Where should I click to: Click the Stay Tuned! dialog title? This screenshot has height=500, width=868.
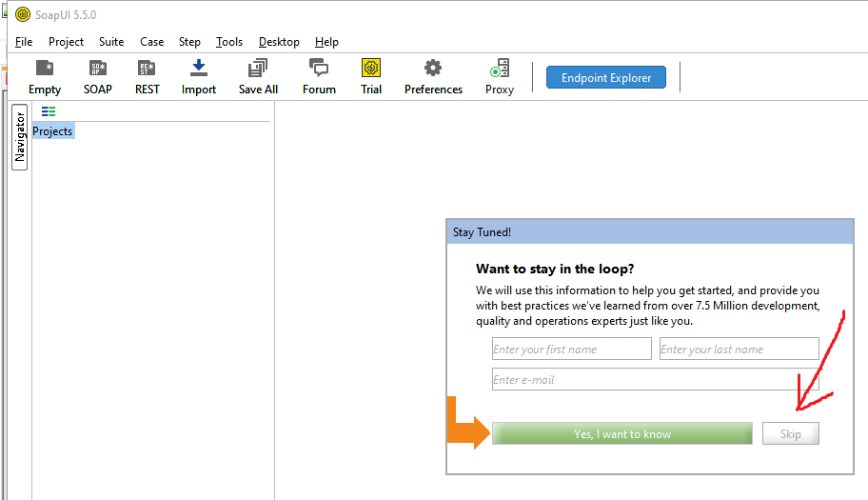(482, 232)
